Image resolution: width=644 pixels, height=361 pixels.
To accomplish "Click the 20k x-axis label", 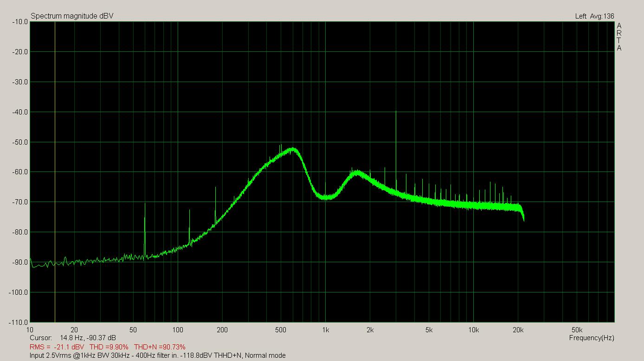I will coord(518,330).
